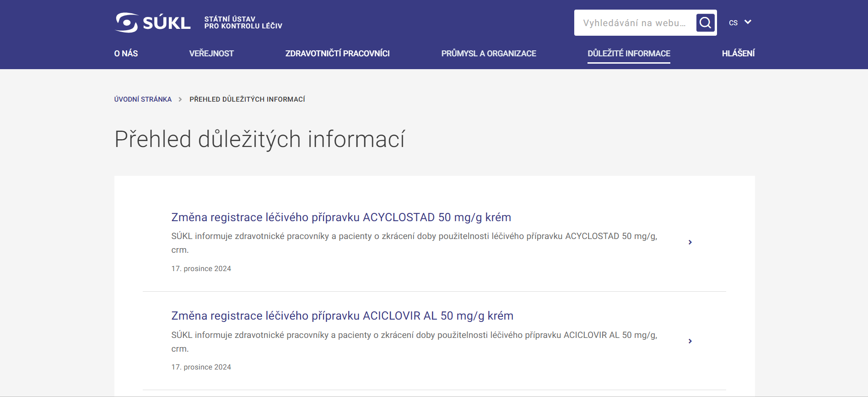Image resolution: width=868 pixels, height=397 pixels.
Task: Focus the Vyhledávání na webu search field
Action: point(635,23)
